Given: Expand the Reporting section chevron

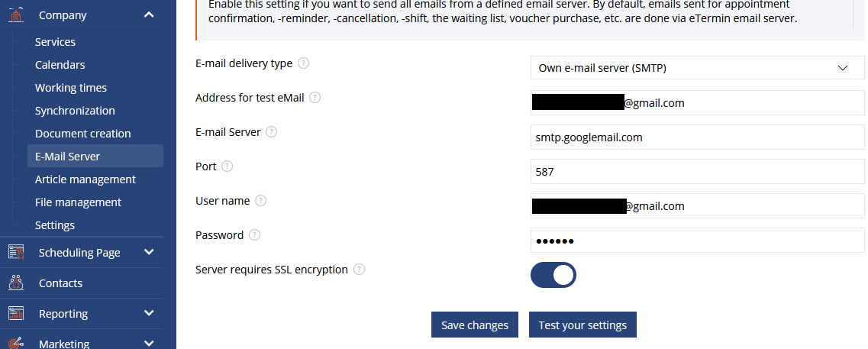Looking at the screenshot, I should [x=149, y=313].
